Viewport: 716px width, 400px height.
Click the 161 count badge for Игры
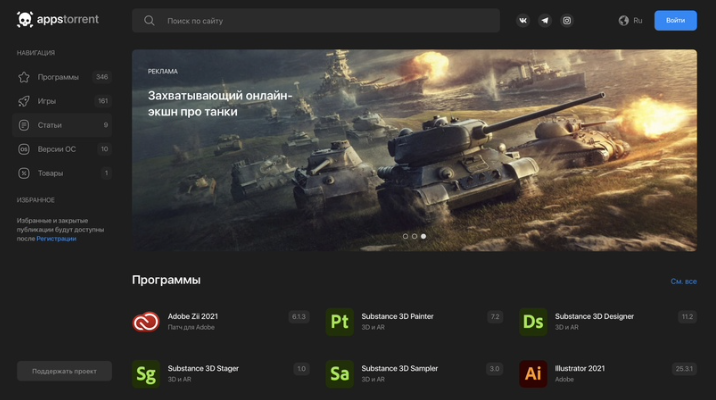[103, 101]
